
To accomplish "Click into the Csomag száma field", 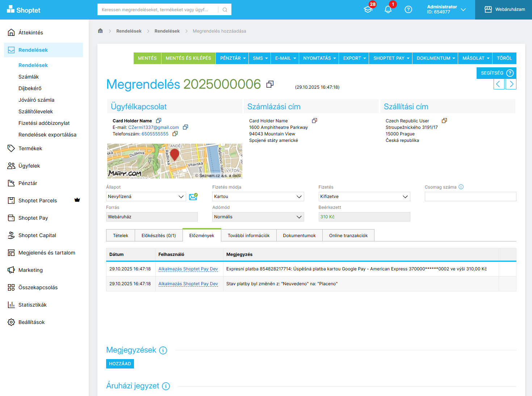I will click(x=470, y=197).
